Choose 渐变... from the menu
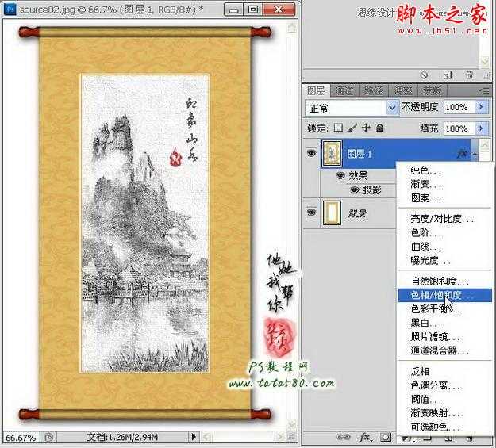This screenshot has width=496, height=448. pos(444,184)
